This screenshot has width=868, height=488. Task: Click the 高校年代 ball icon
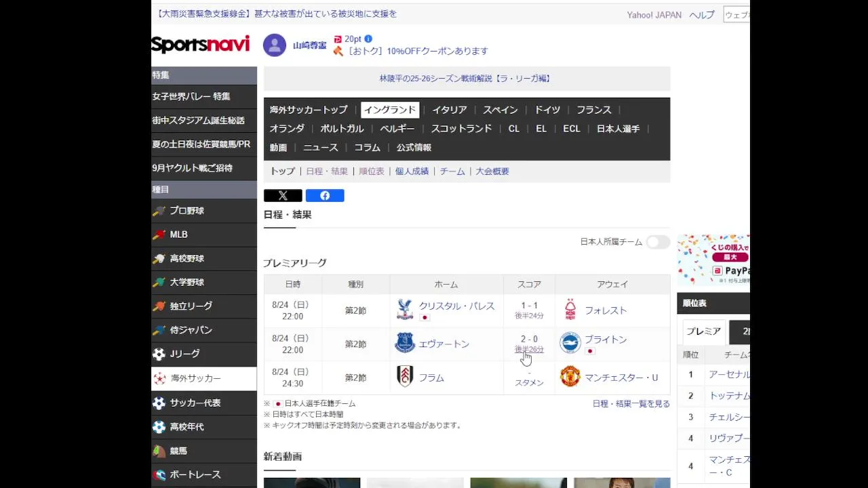[x=159, y=427]
